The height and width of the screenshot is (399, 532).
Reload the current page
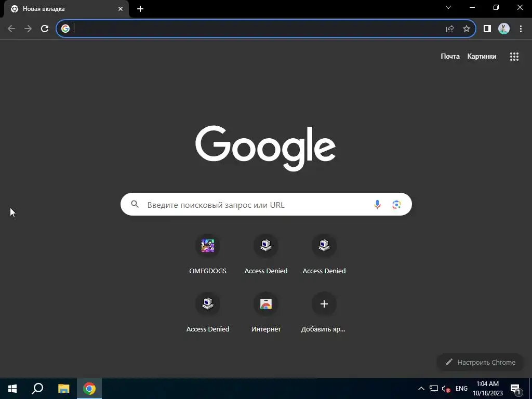[45, 29]
